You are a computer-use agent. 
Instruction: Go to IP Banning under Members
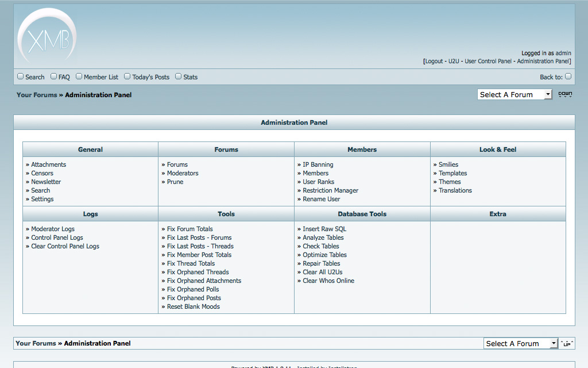tap(318, 164)
